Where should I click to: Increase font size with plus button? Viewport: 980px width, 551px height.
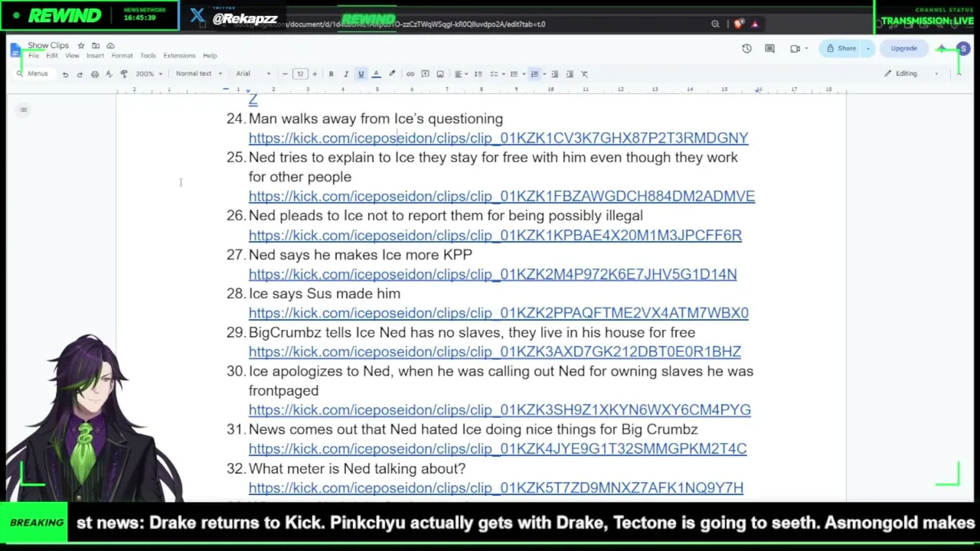pyautogui.click(x=315, y=74)
